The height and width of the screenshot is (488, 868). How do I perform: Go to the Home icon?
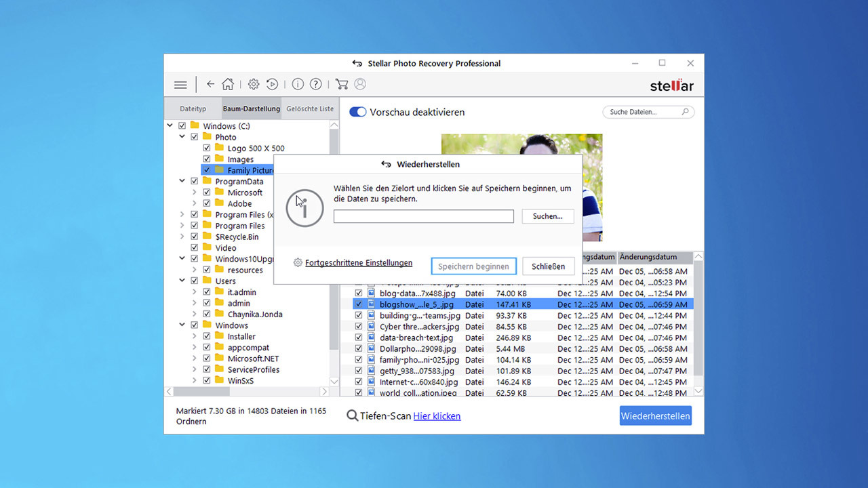[228, 84]
